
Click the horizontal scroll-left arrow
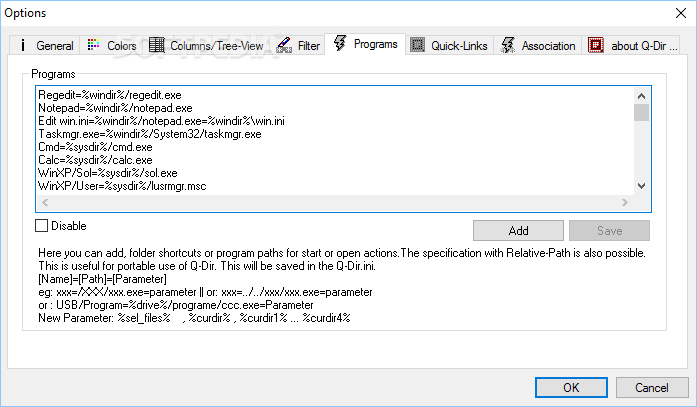coord(45,203)
